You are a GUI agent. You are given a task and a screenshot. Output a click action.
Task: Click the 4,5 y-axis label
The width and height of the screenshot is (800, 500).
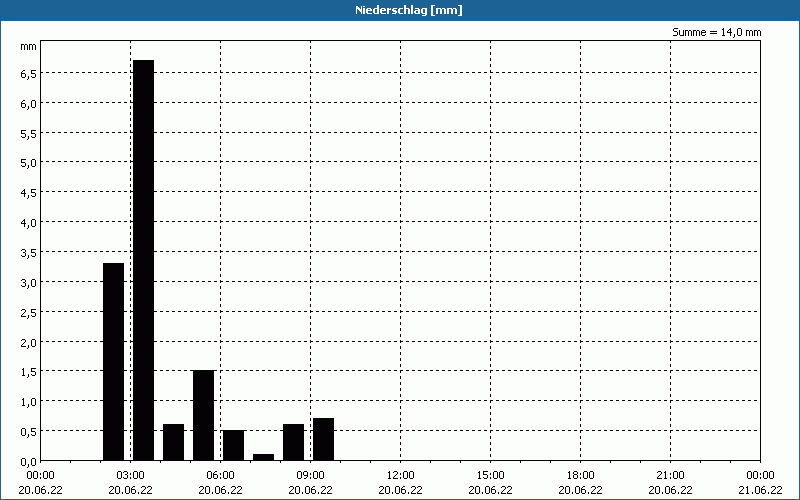point(29,193)
